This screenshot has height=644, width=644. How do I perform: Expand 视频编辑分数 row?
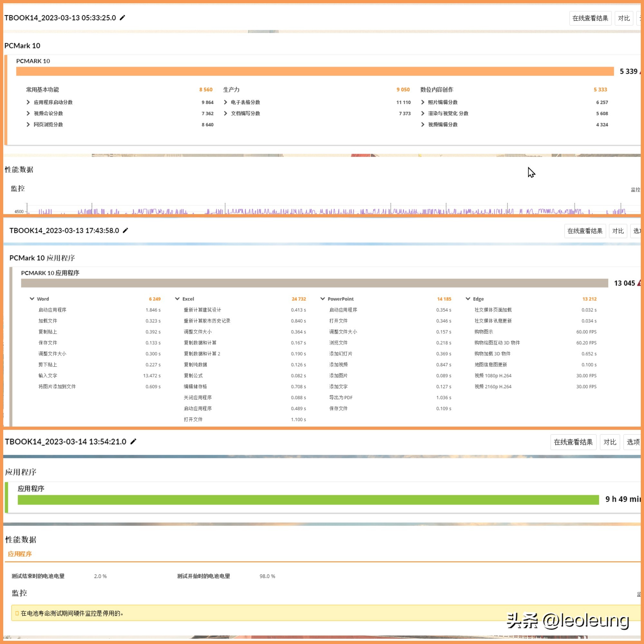(423, 124)
